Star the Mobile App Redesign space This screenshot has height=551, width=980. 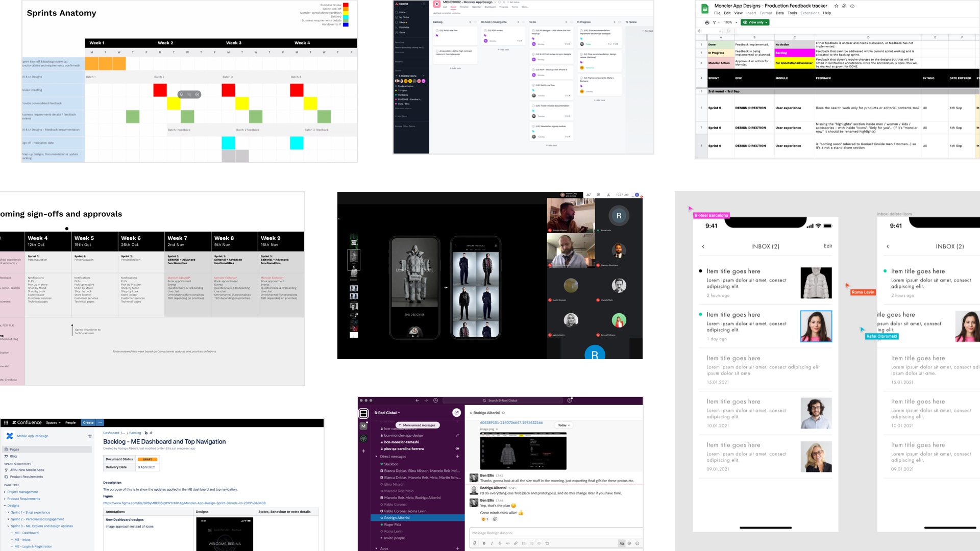click(90, 436)
